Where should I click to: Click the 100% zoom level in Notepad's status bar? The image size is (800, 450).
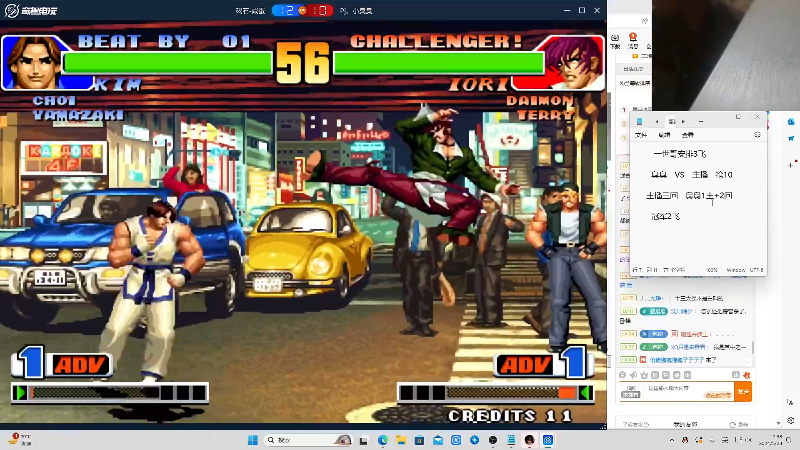(x=712, y=270)
